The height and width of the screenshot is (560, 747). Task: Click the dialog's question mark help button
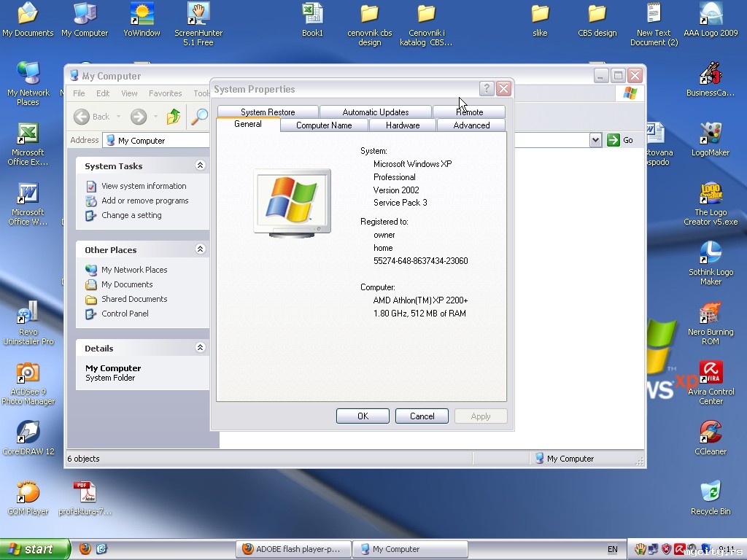pyautogui.click(x=487, y=89)
